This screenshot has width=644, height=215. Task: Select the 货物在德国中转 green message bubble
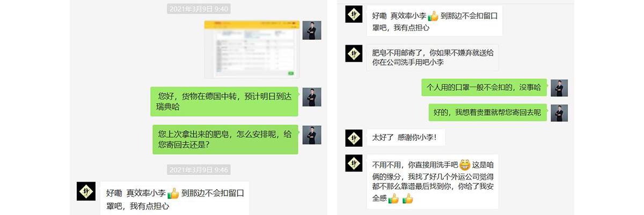pyautogui.click(x=224, y=101)
